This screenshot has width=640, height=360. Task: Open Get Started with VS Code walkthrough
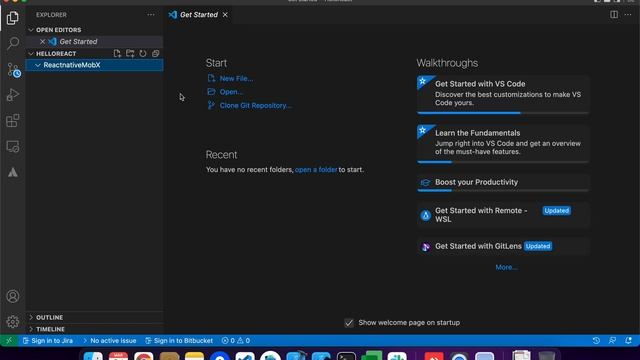coord(503,95)
